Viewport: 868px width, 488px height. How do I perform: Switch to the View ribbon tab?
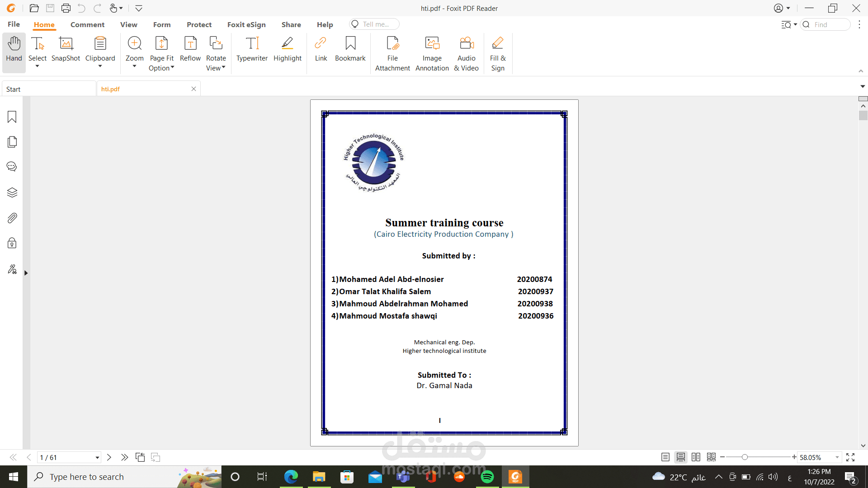[x=128, y=25]
